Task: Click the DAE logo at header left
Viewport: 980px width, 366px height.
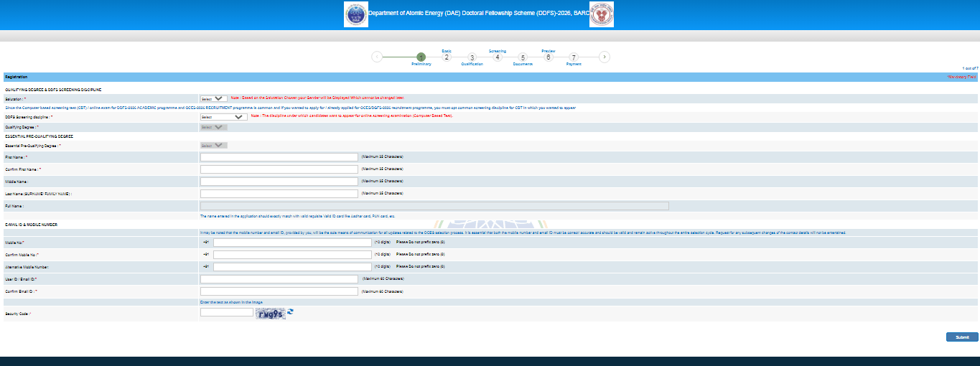Action: pos(355,14)
